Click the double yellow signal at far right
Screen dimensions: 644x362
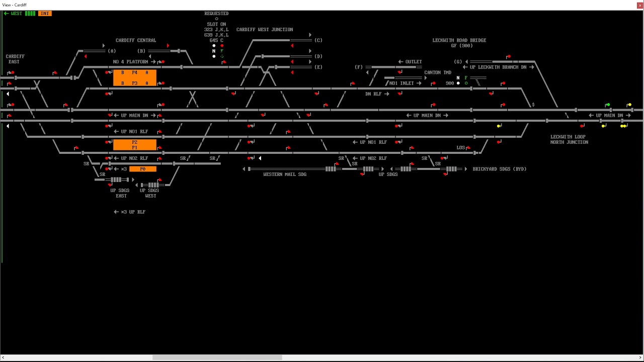624,126
